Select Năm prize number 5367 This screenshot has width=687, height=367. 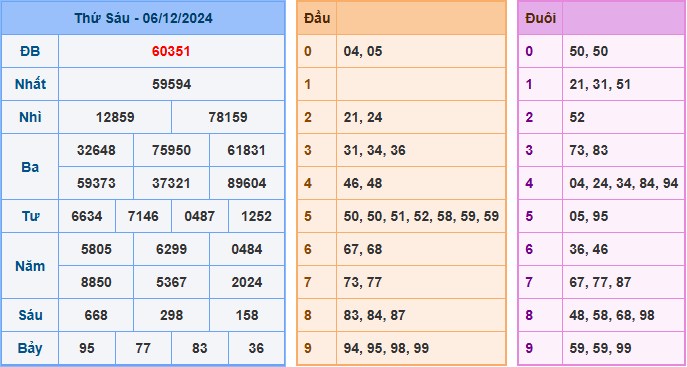point(171,282)
